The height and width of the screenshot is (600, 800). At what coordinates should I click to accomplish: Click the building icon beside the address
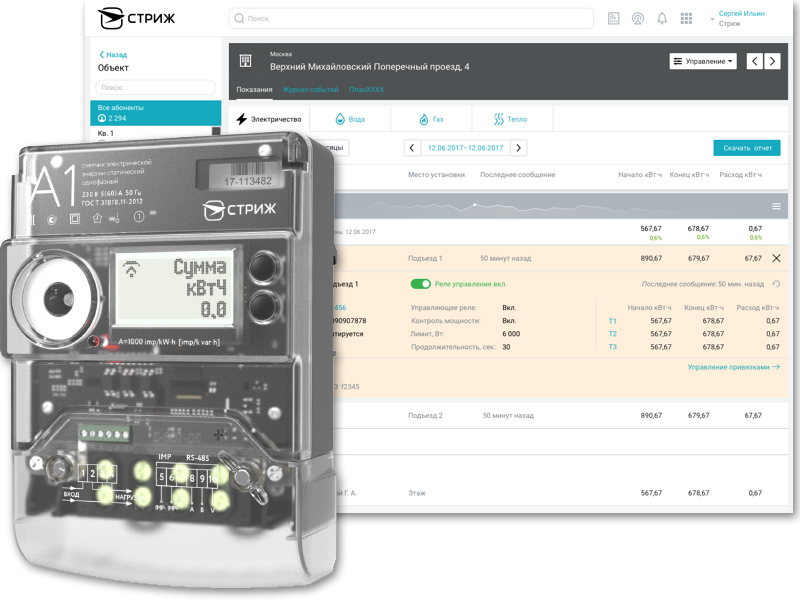(245, 61)
